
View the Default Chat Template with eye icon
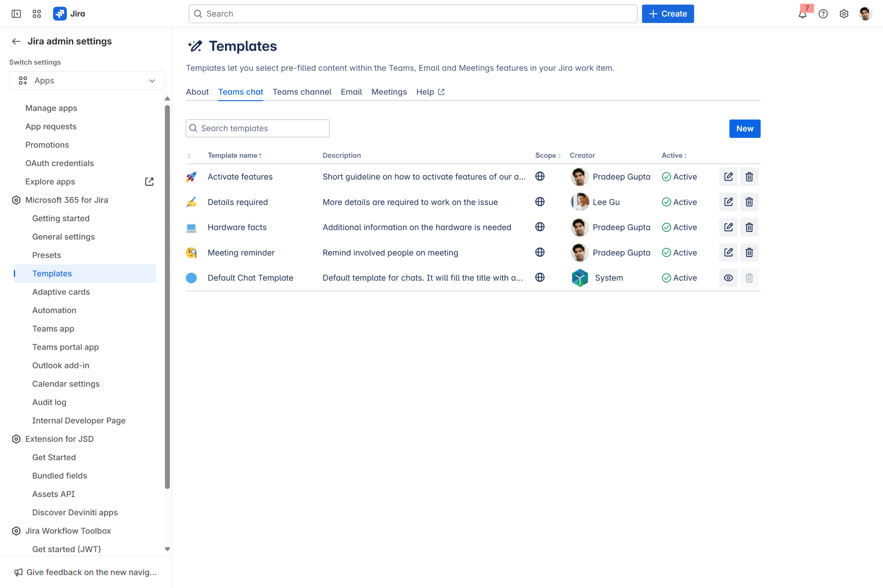728,278
